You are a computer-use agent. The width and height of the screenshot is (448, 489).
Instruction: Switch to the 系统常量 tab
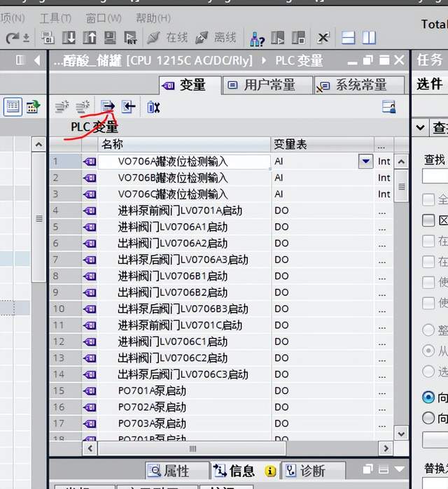[x=359, y=85]
